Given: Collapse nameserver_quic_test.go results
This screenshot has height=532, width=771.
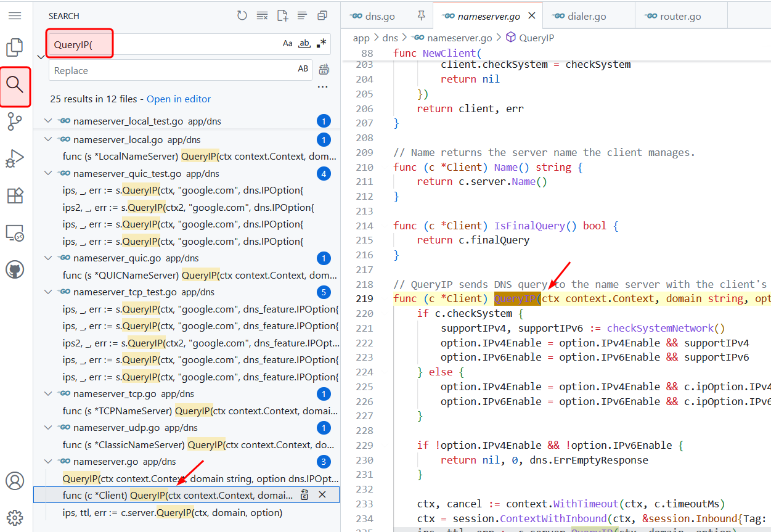Looking at the screenshot, I should pos(49,174).
